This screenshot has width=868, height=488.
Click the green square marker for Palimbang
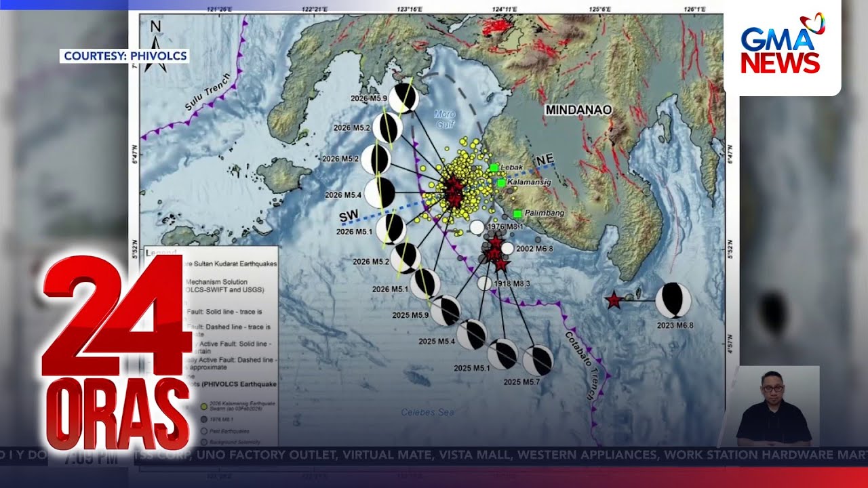pos(517,213)
